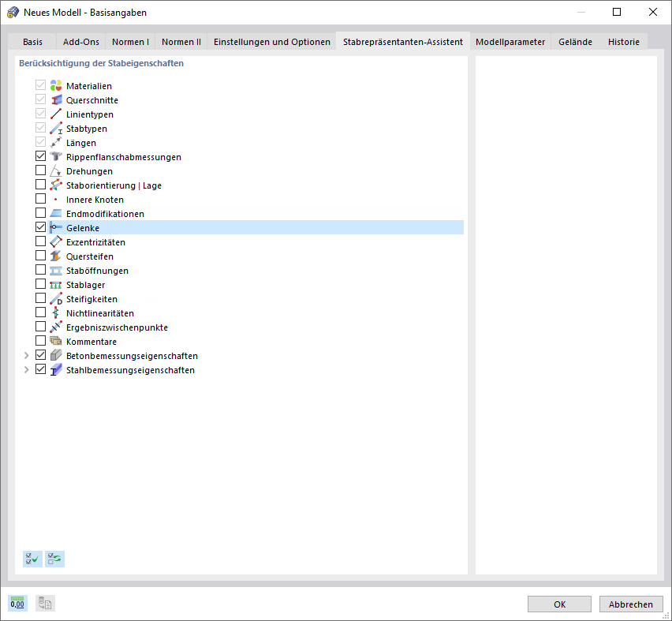Switch to the Gelände tab
Screen dimensions: 672x621
pyautogui.click(x=575, y=42)
